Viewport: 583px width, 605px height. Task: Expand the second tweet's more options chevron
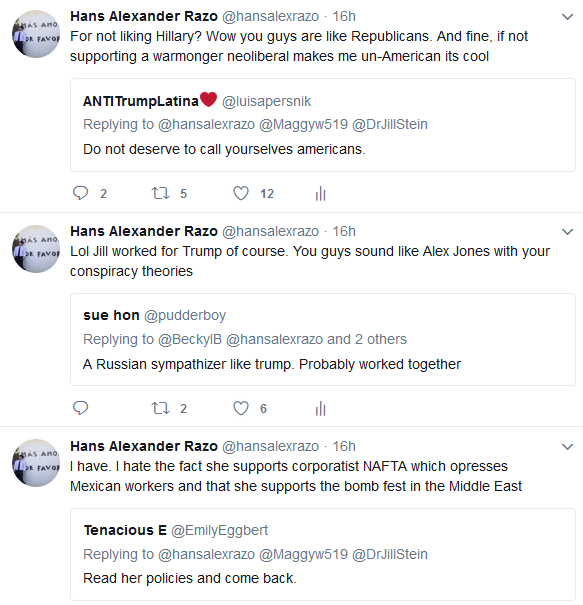pyautogui.click(x=567, y=232)
